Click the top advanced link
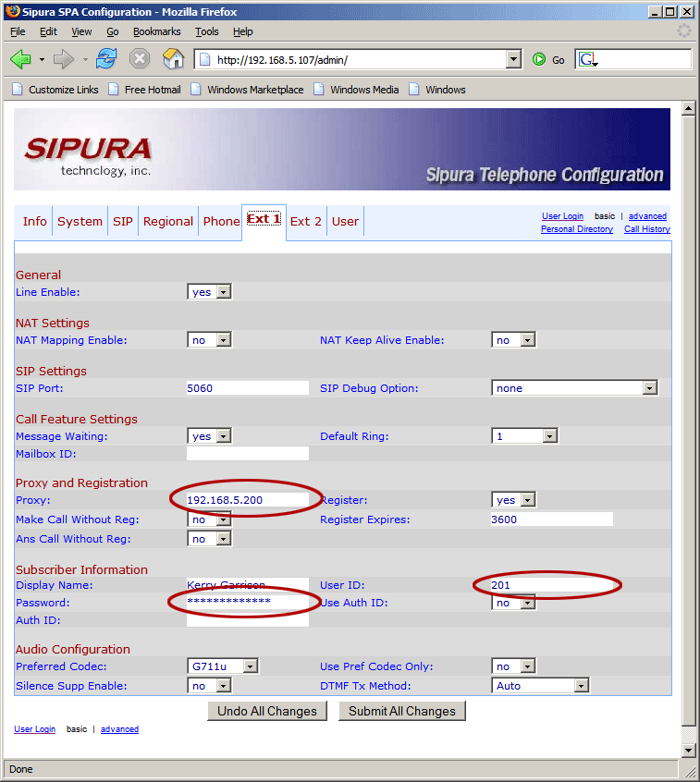The height and width of the screenshot is (782, 700). (x=647, y=216)
